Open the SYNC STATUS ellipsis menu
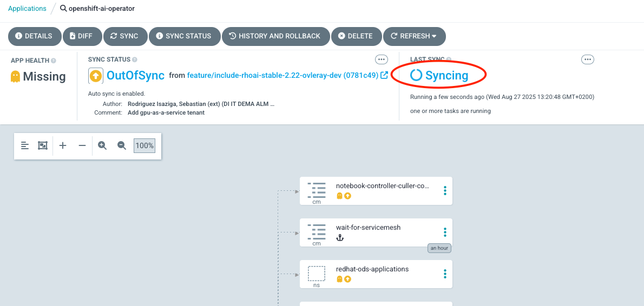 point(382,59)
